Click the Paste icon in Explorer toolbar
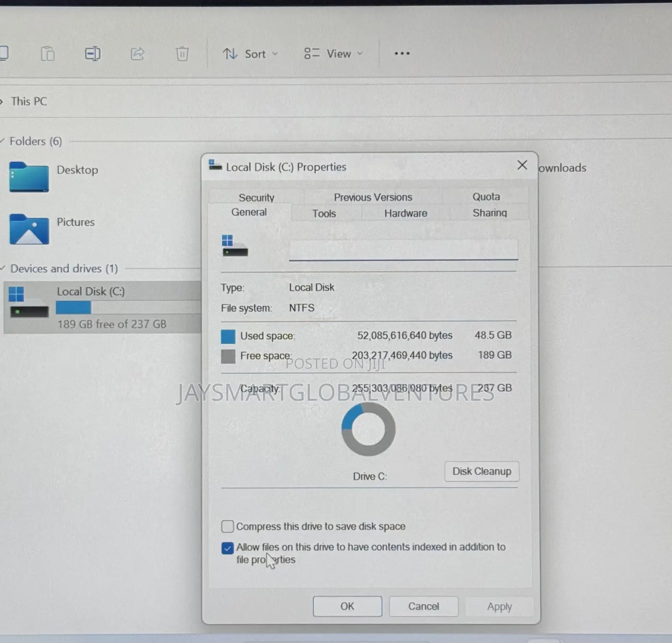This screenshot has height=643, width=672. (47, 54)
